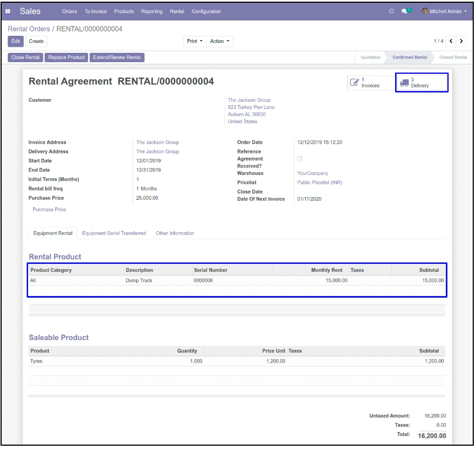Open the Public Pricelist (INR) link
This screenshot has width=476, height=449.
tap(319, 183)
